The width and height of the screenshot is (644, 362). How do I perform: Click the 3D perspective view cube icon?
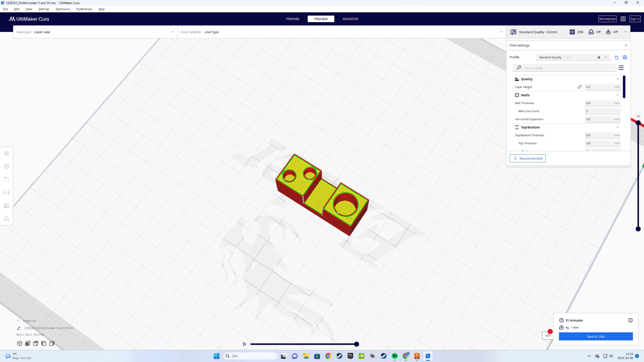19,343
